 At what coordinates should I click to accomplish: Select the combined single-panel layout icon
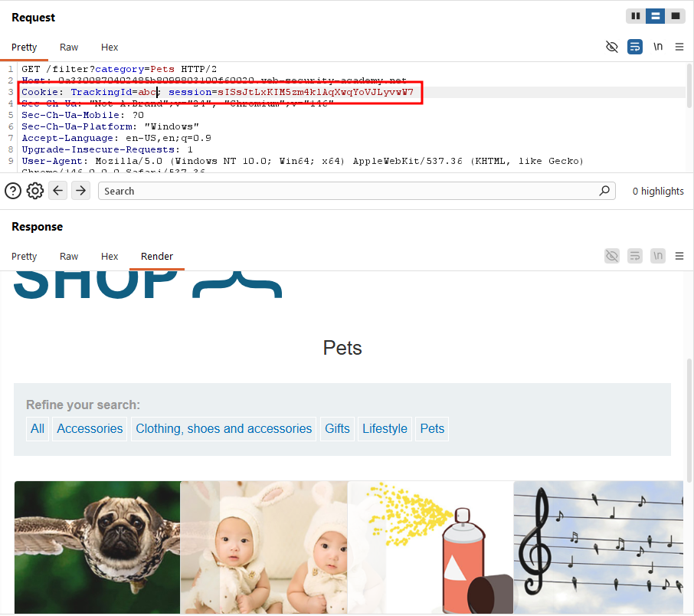point(676,16)
